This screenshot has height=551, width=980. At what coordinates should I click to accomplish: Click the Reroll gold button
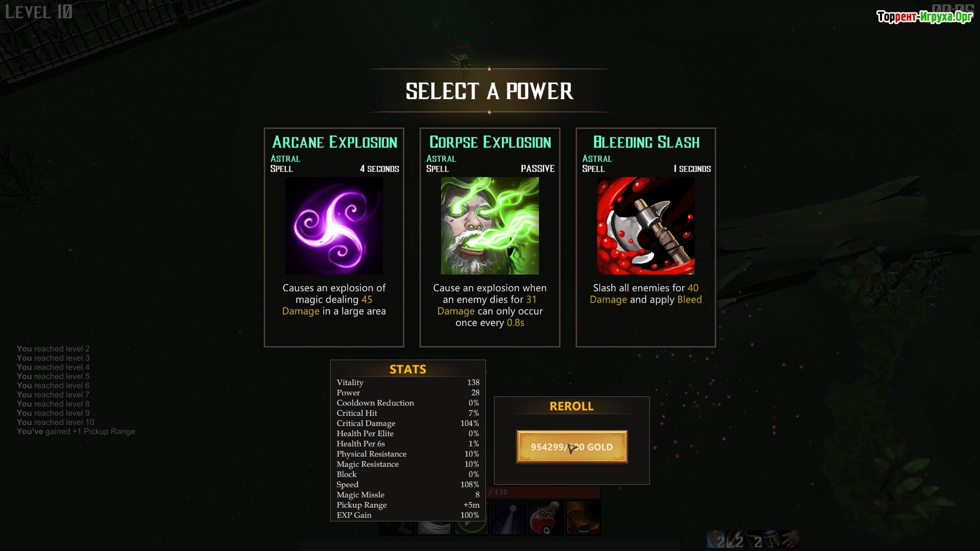pyautogui.click(x=572, y=447)
